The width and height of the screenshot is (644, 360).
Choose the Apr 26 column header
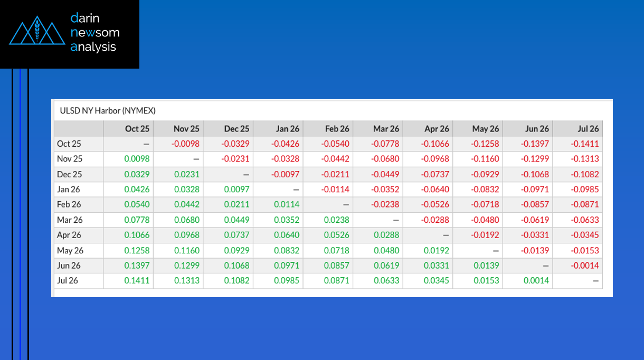click(x=437, y=129)
